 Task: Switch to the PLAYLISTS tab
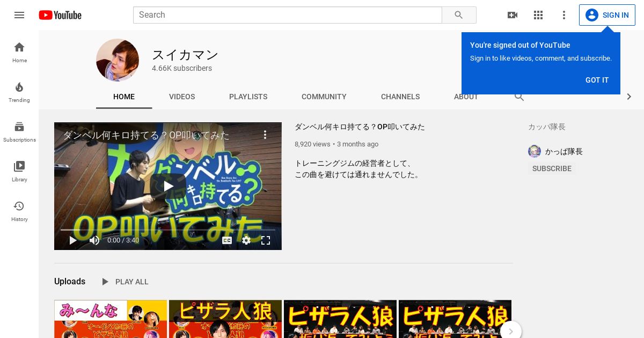[248, 97]
